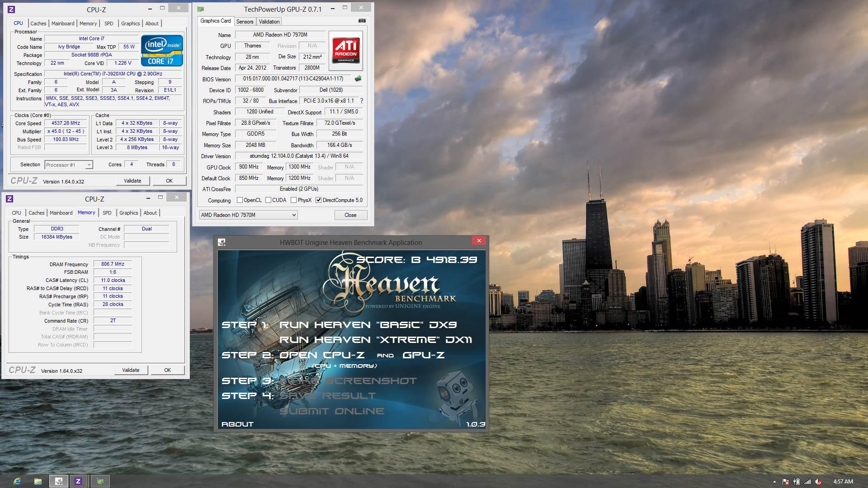The width and height of the screenshot is (868, 488).
Task: Open the SPD tab in the upper CPU-Z window
Action: (x=109, y=23)
